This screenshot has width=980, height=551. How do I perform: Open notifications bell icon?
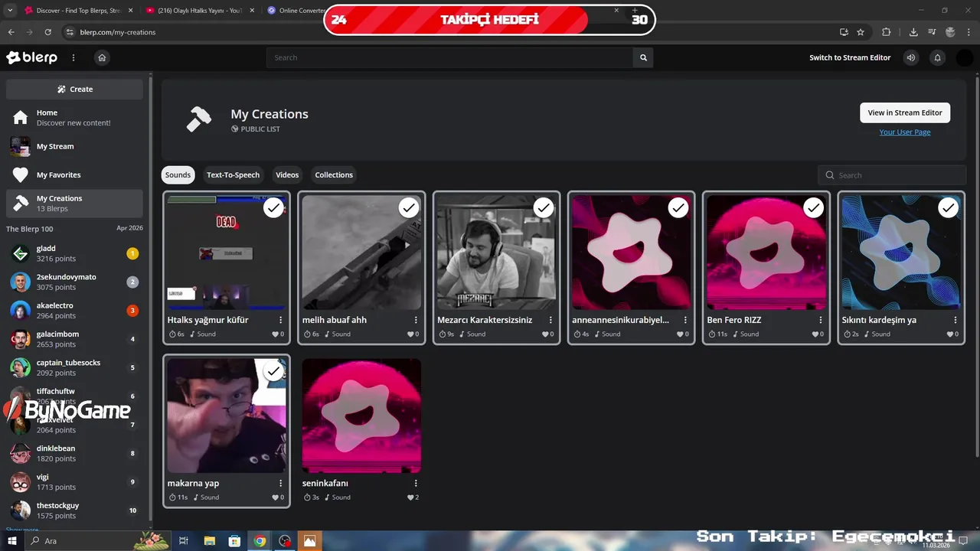tap(937, 57)
